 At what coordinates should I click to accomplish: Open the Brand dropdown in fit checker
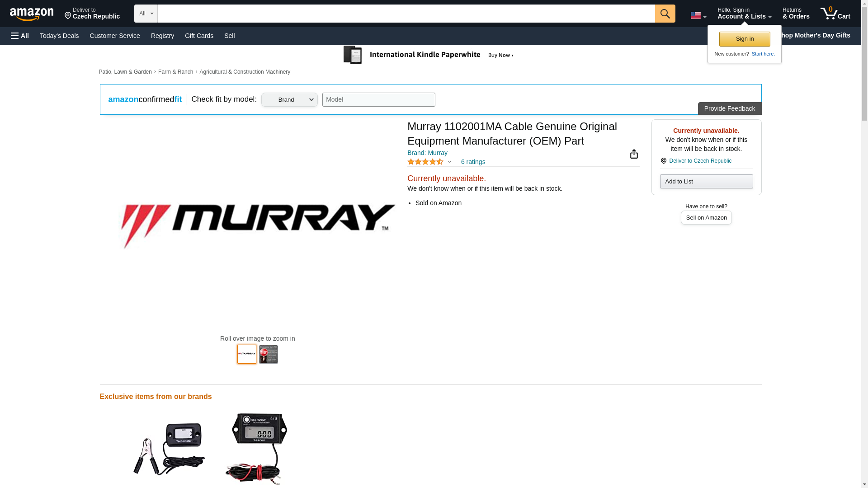coord(289,100)
